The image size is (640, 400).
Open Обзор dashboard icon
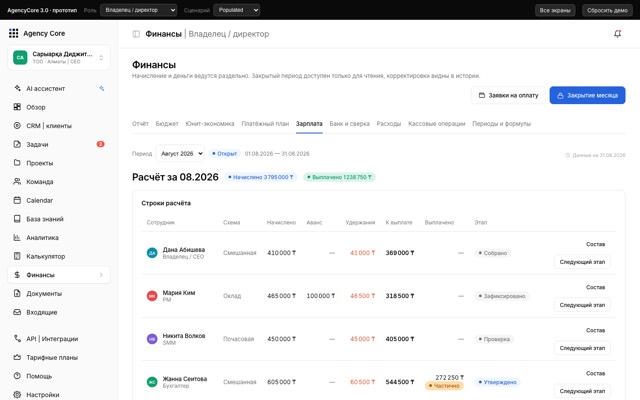(x=17, y=107)
